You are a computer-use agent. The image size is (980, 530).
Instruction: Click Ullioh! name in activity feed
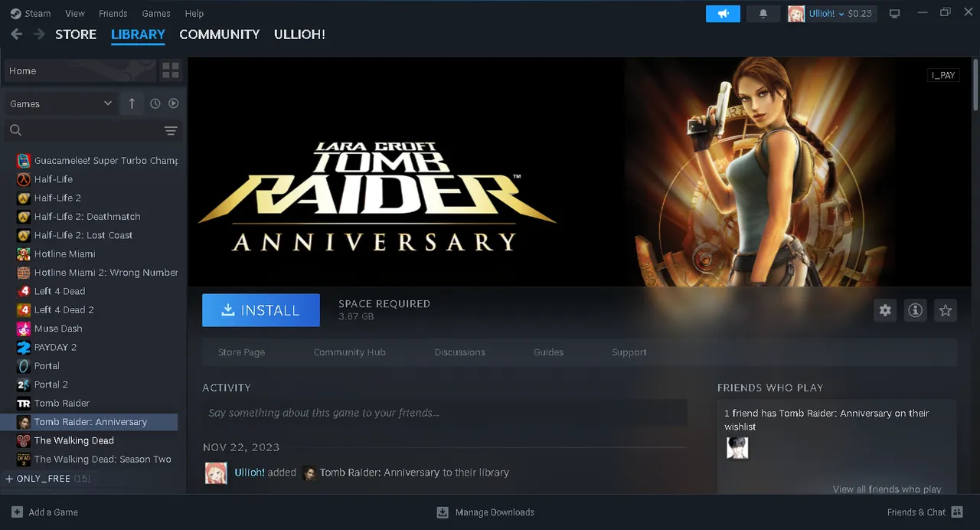point(250,473)
